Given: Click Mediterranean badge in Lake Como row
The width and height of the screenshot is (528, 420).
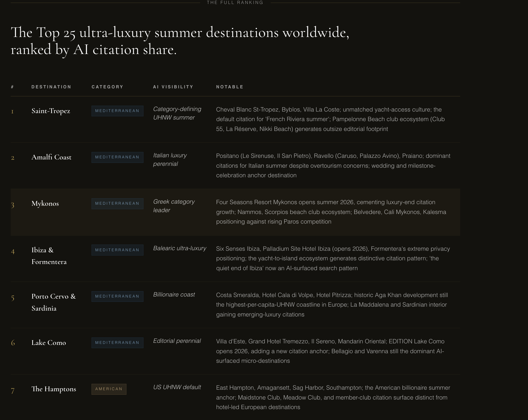Looking at the screenshot, I should coord(117,343).
